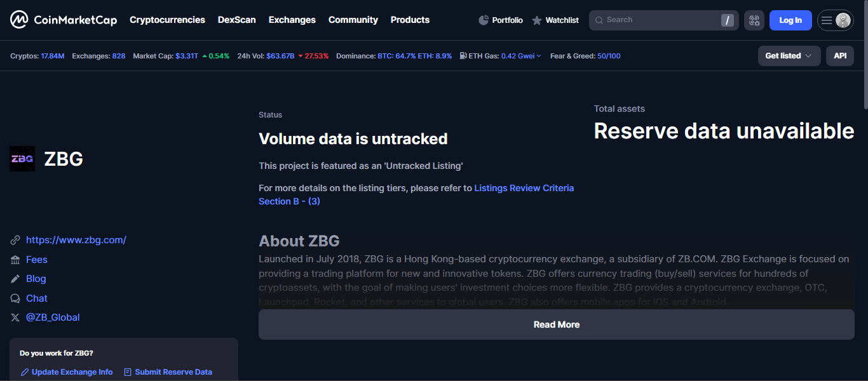Viewport: 868px width, 381px height.
Task: Open the Exchanges menu
Action: tap(292, 20)
